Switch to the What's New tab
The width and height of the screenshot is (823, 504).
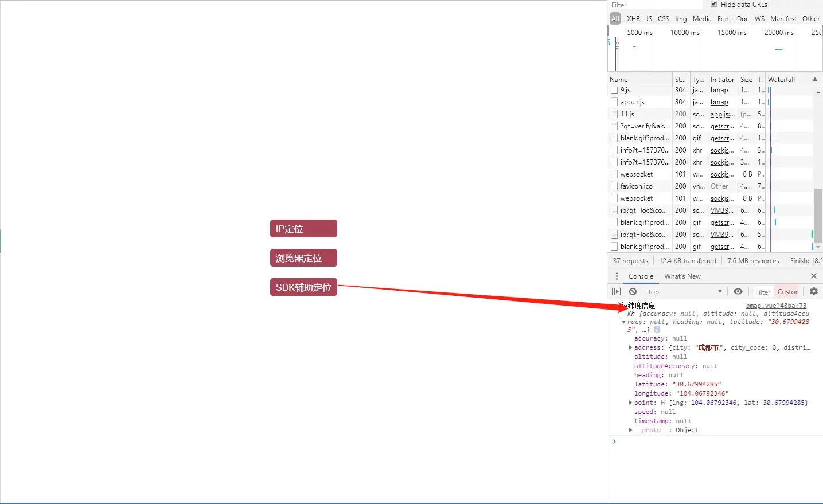pos(682,276)
